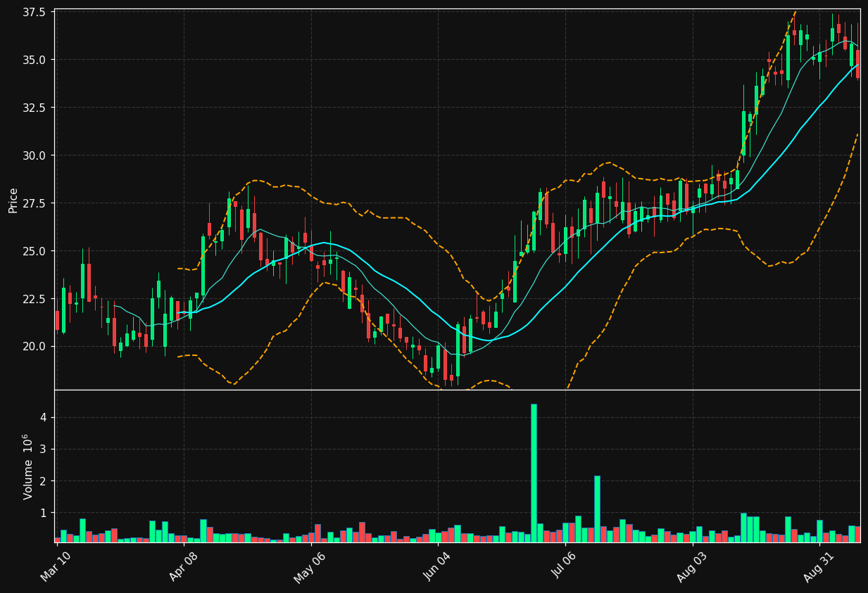Click the Jun 04 date label
868x593 pixels.
point(436,567)
